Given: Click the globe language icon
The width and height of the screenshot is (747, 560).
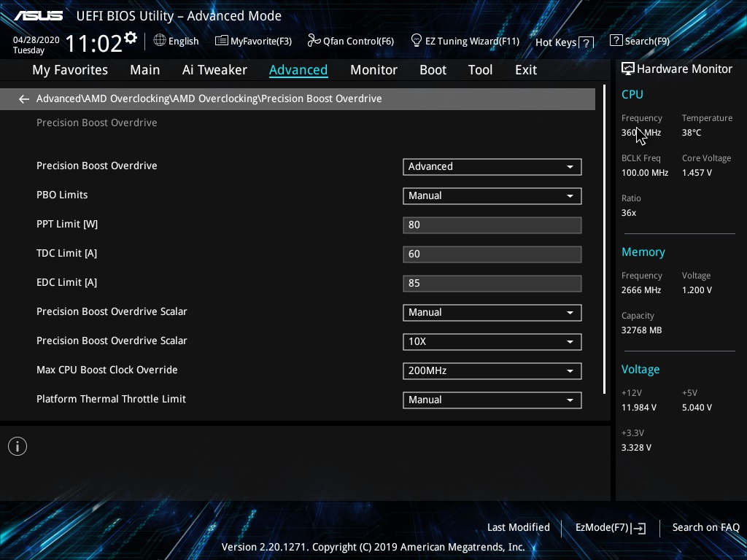Looking at the screenshot, I should click(x=160, y=40).
